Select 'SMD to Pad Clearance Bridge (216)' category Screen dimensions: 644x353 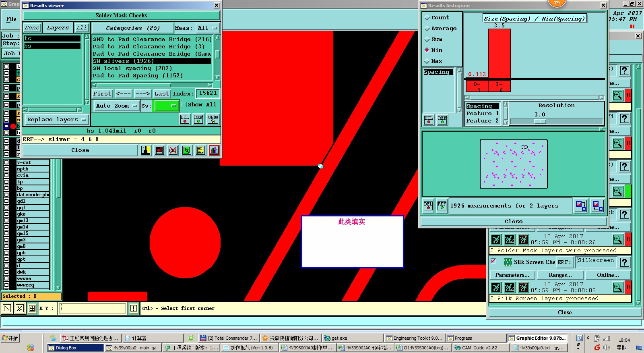(x=152, y=39)
